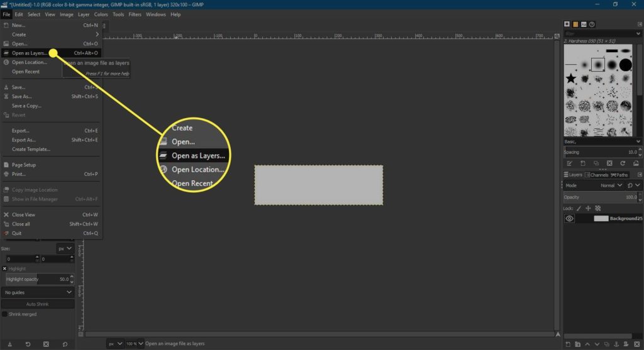The image size is (644, 350).
Task: Switch to the Channels tab
Action: pyautogui.click(x=597, y=175)
